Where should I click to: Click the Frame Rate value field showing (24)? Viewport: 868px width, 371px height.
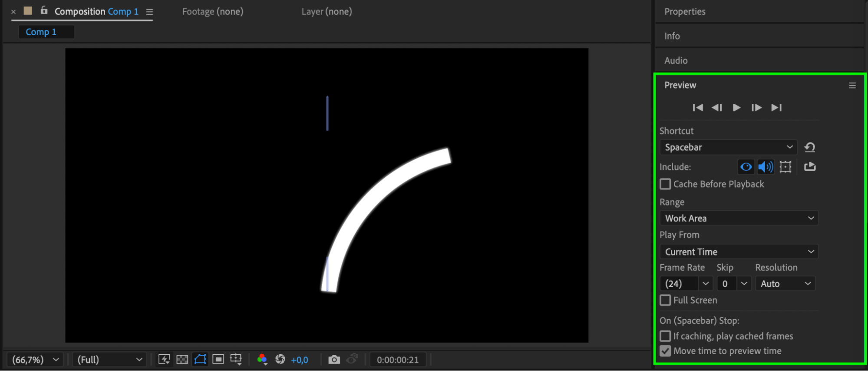click(679, 284)
